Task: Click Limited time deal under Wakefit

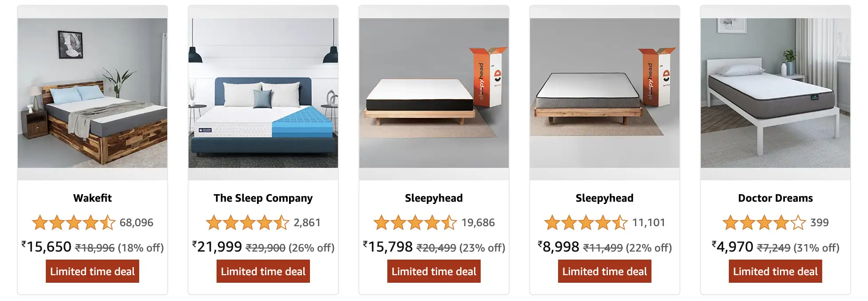Action: 92,271
